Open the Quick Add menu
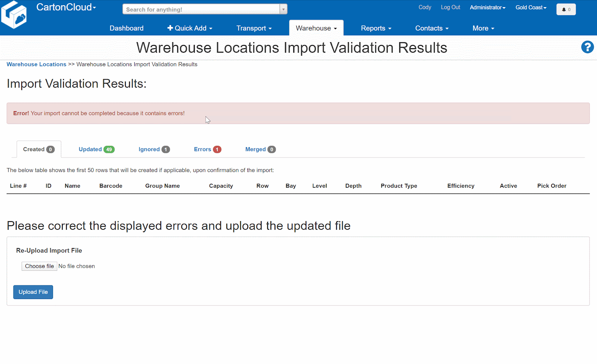Image resolution: width=597 pixels, height=364 pixels. (x=190, y=28)
